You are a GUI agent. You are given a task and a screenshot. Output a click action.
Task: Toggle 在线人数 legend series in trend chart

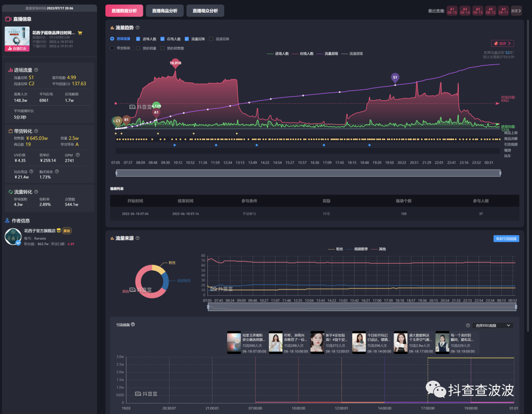302,54
